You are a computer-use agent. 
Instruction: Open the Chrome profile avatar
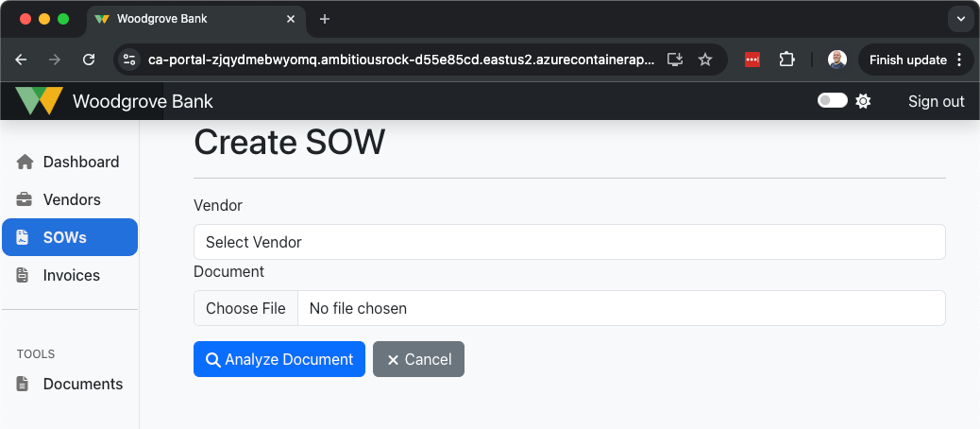coord(836,60)
